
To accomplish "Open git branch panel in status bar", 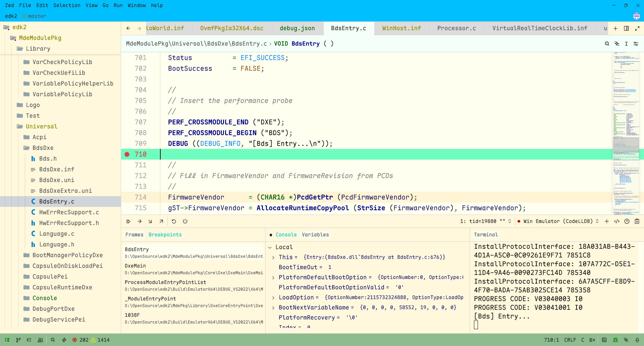I will [x=18, y=340].
